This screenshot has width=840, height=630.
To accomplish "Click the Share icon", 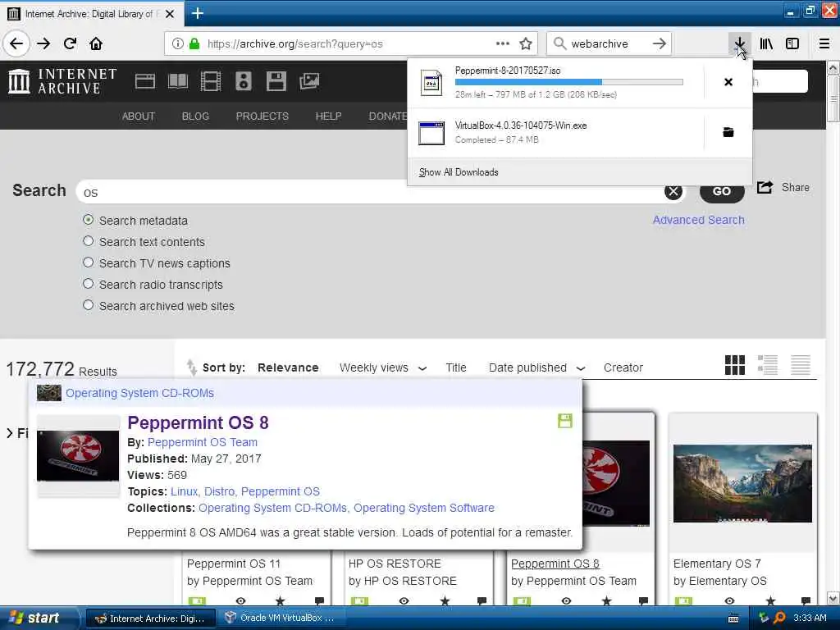I will 765,188.
